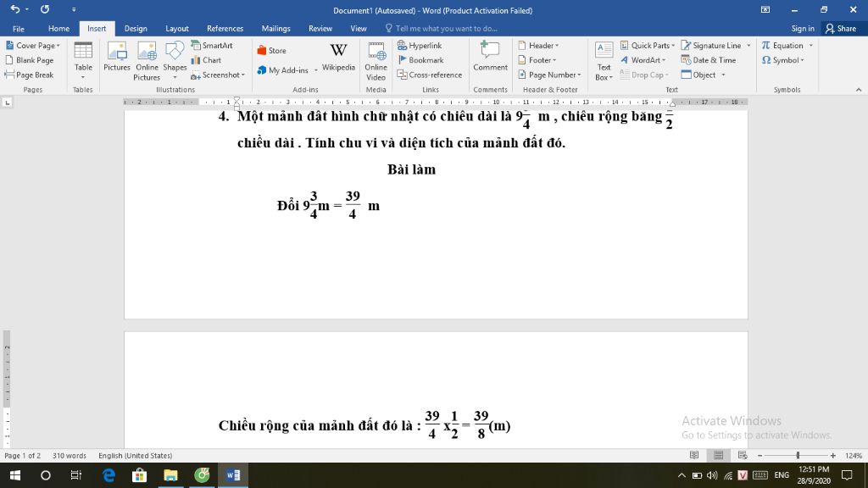Insert a Signature Line
Screen dimensions: 868x488
[715, 46]
